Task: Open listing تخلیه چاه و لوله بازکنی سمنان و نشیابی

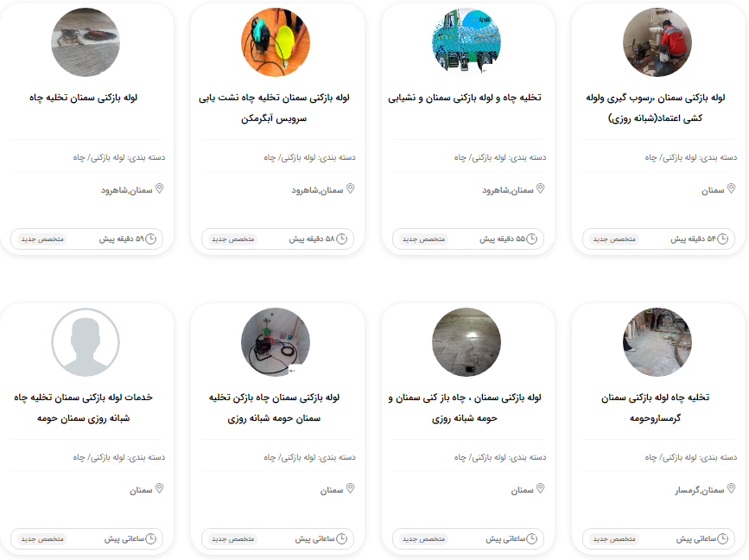Action: coord(464,98)
